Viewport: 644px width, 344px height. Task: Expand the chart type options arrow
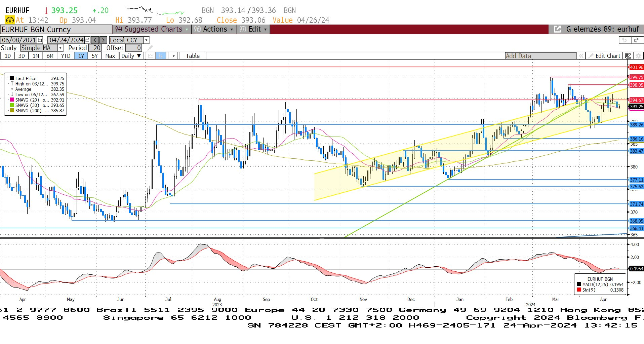click(173, 56)
